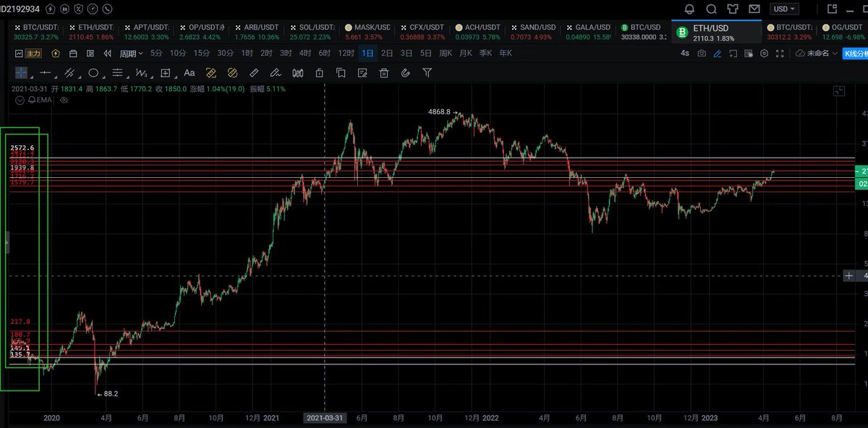868x428 pixels.
Task: Open the skin theme shirt icon
Action: (733, 9)
